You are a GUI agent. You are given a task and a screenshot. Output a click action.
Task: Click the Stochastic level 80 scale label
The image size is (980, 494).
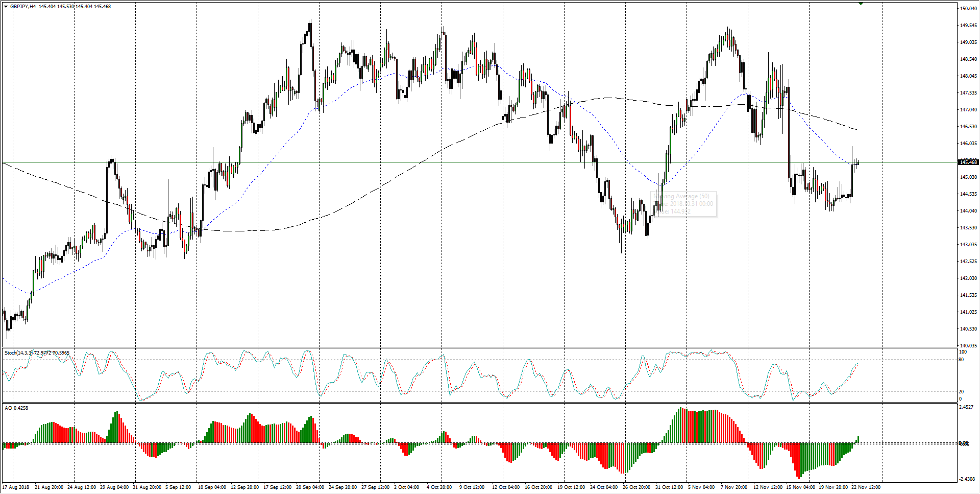tap(962, 360)
